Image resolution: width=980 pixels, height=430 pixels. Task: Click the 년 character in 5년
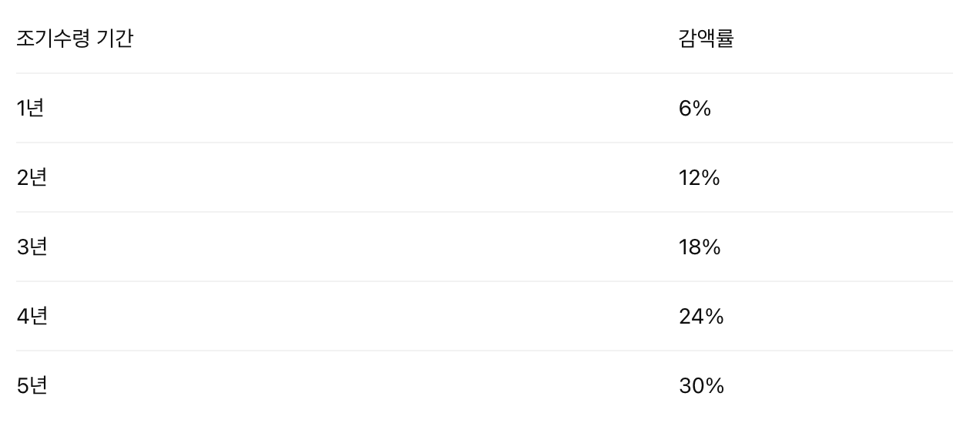coord(39,385)
